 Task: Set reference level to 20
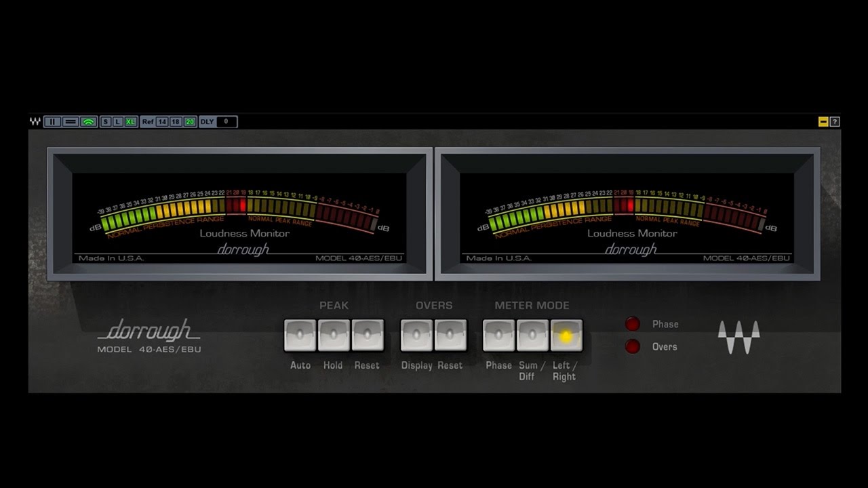[190, 122]
